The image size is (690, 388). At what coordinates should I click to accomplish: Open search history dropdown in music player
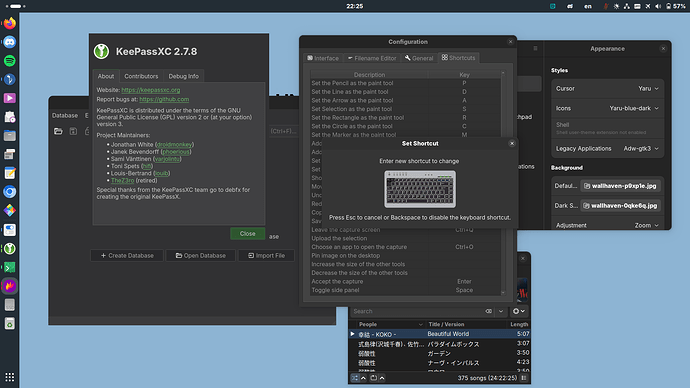pos(501,311)
